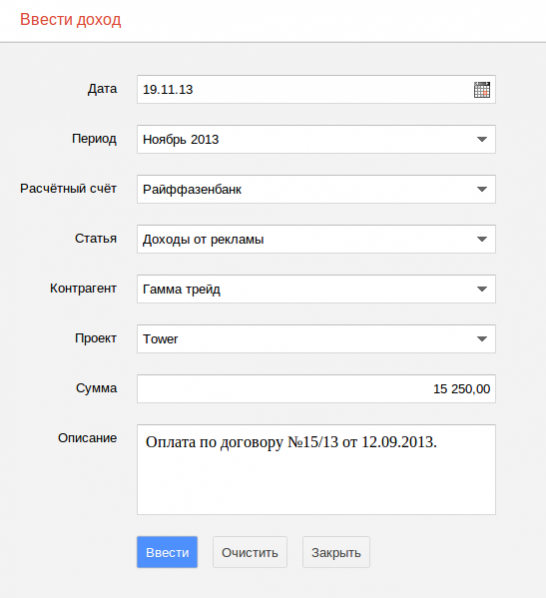Clear the form with Очистить button

[x=250, y=552]
